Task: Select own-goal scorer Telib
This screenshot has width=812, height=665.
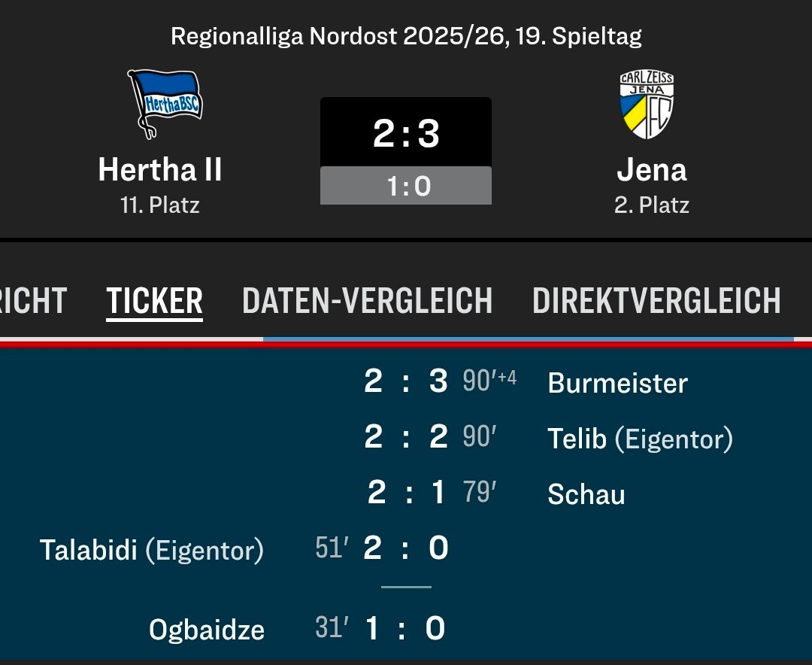Action: (x=577, y=439)
